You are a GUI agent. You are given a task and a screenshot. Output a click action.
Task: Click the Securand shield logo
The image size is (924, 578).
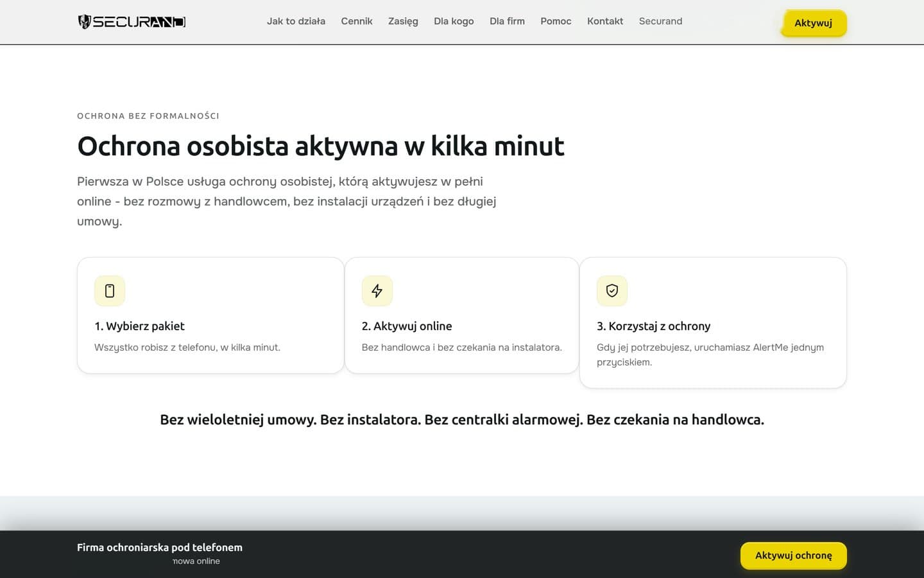pyautogui.click(x=132, y=22)
